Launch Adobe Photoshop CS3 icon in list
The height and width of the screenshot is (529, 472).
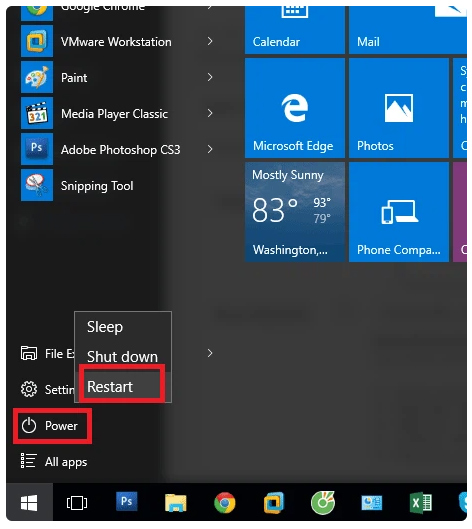(37, 149)
